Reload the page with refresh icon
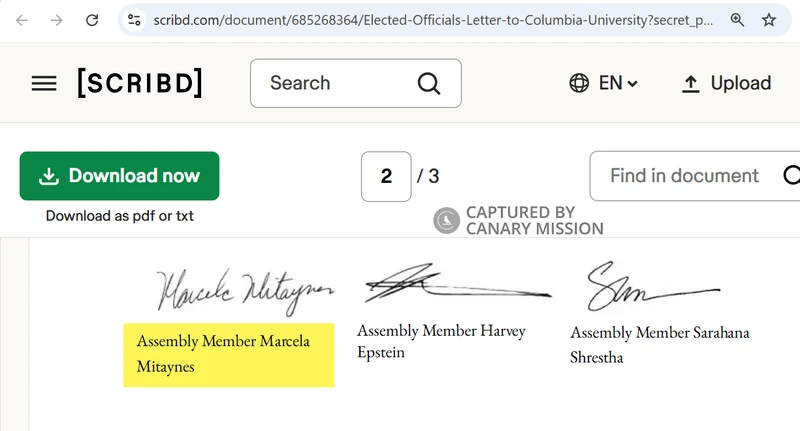The width and height of the screenshot is (800, 431). 91,20
